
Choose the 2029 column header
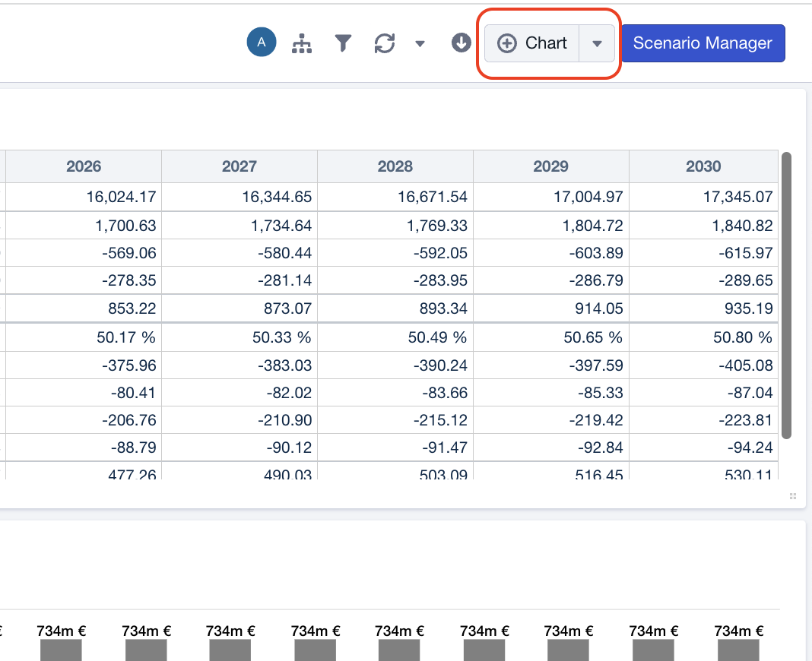[551, 166]
